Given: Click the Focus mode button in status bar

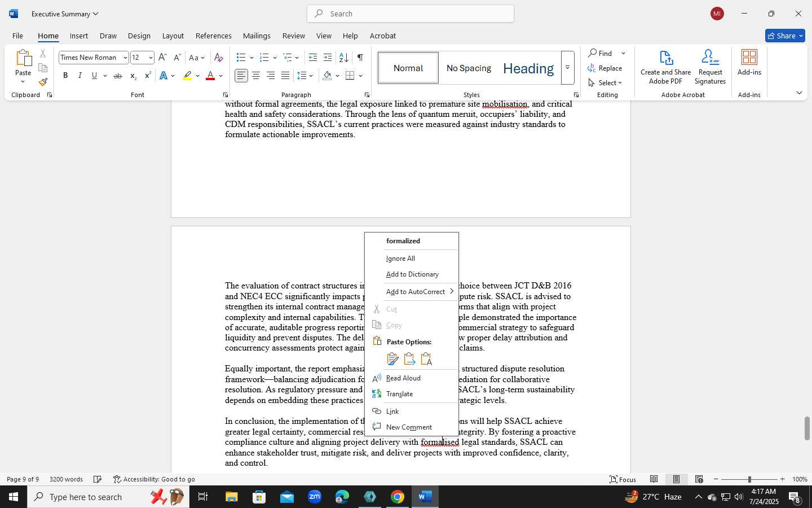Looking at the screenshot, I should click(623, 479).
